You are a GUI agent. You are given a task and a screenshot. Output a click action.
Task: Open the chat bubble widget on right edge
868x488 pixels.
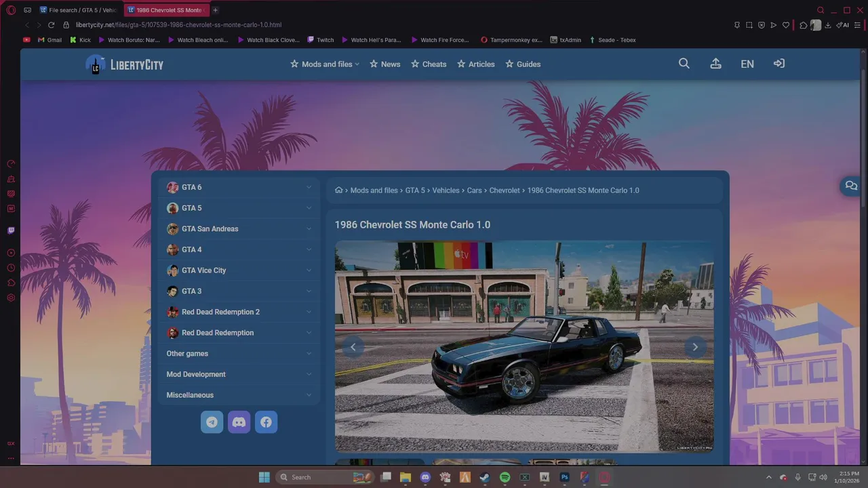[852, 186]
